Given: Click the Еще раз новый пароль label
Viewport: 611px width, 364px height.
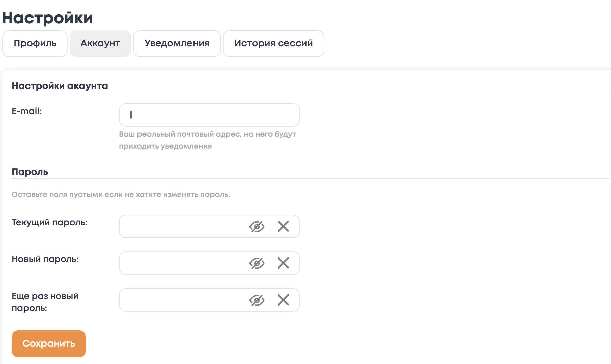Looking at the screenshot, I should (x=45, y=302).
